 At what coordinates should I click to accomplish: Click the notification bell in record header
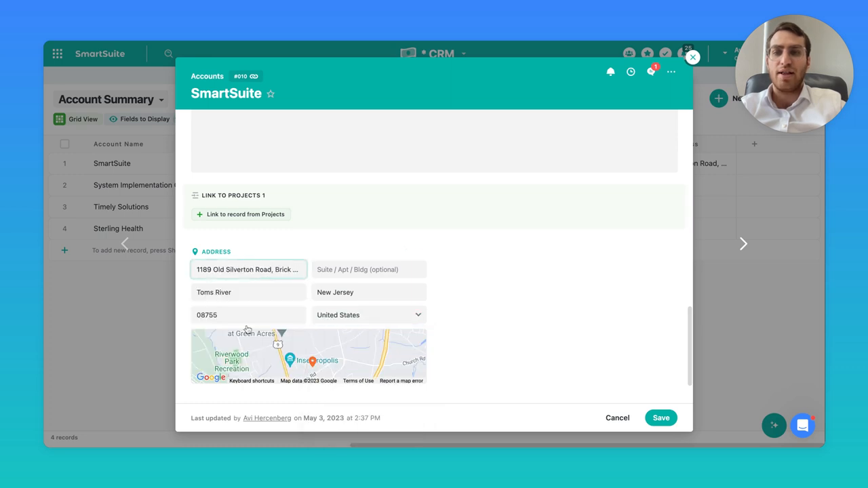610,72
